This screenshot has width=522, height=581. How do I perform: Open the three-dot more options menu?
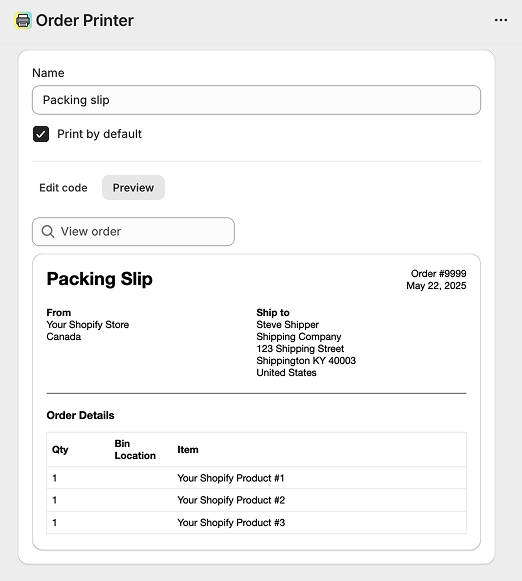point(501,20)
